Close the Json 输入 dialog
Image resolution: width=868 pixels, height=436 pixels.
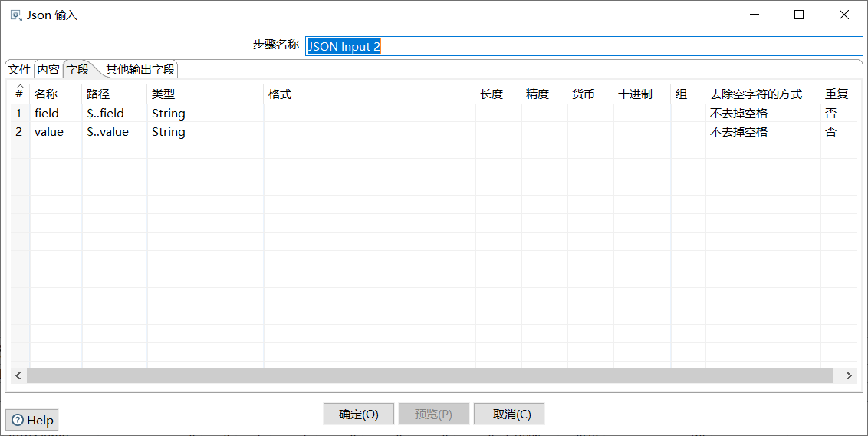point(843,15)
